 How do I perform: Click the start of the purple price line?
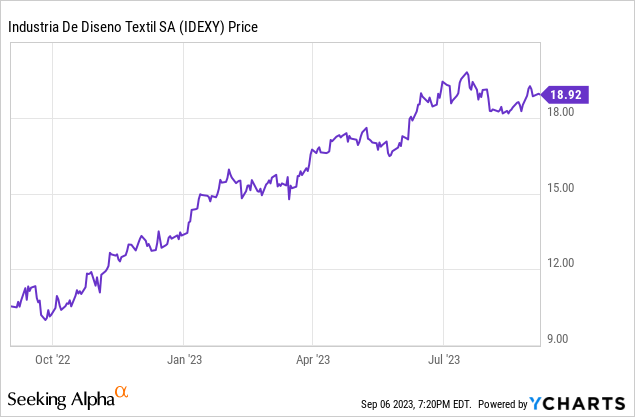point(11,306)
